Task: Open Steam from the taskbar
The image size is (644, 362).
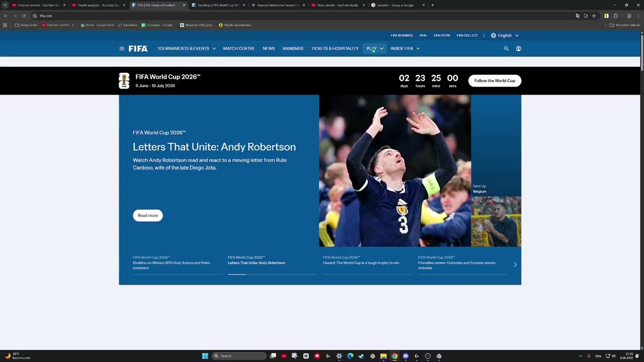Action: coord(361,356)
